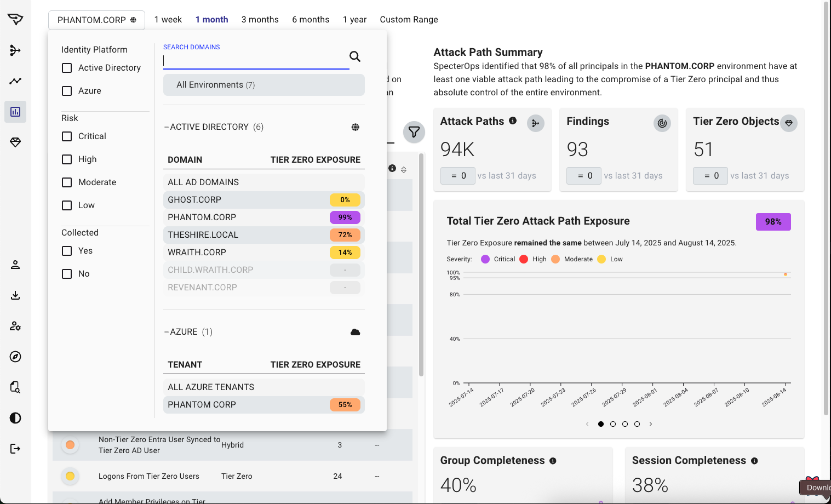Toggle dark mode half-circle icon
Screen dimensions: 831x504
[15, 419]
